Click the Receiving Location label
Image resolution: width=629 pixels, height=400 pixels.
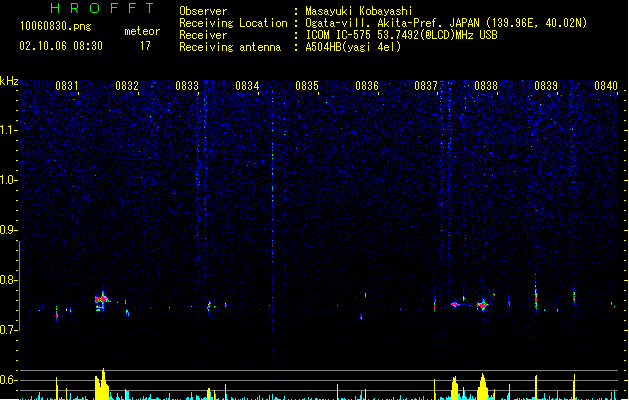pos(233,23)
